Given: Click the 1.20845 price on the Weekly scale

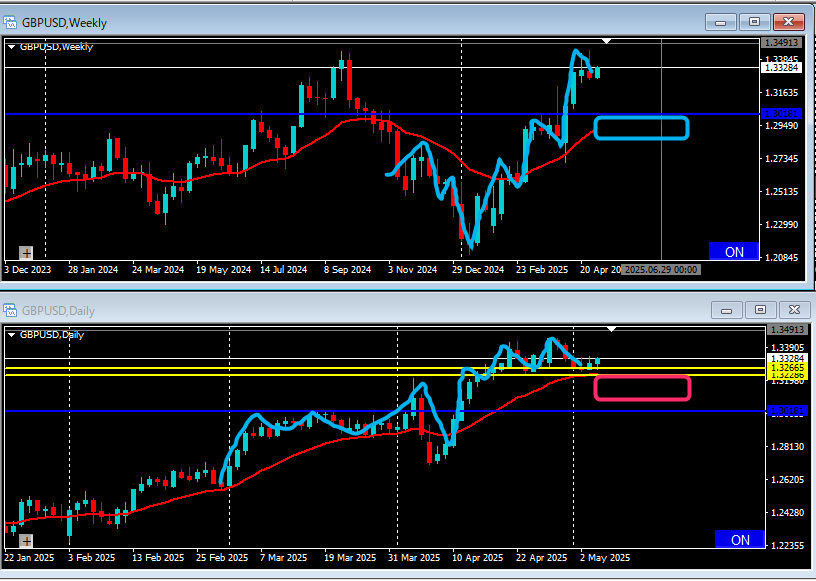Looking at the screenshot, I should click(781, 257).
